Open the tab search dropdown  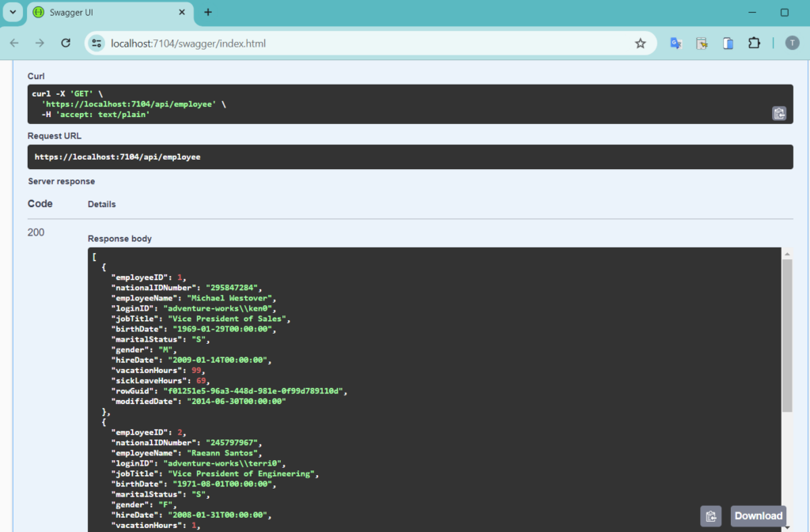(13, 13)
